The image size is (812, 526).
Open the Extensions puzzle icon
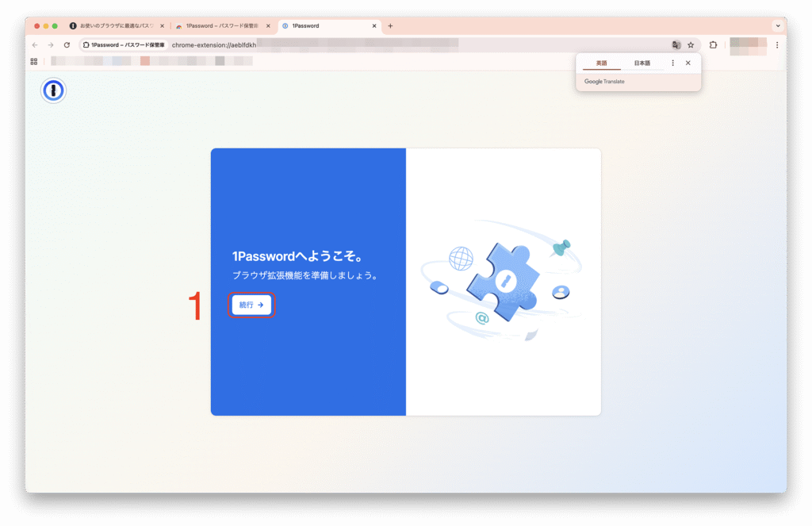713,45
